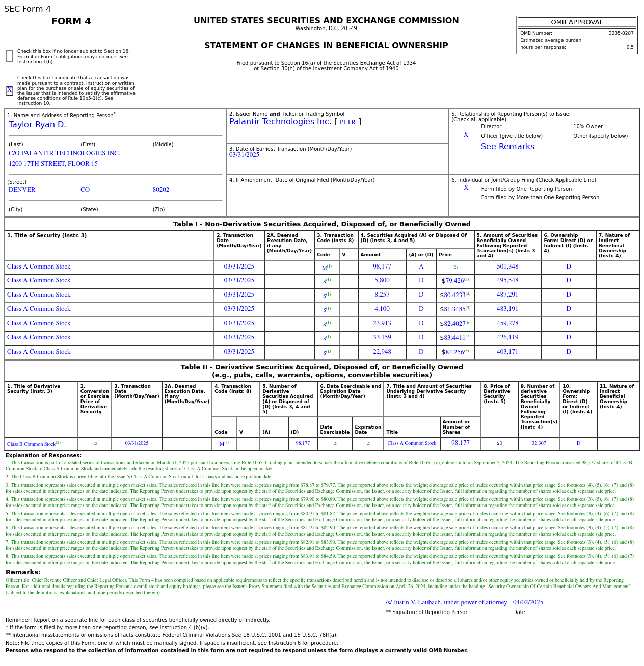The height and width of the screenshot is (666, 644).
Task: Click the amount 22,948 in Table I
Action: point(382,352)
